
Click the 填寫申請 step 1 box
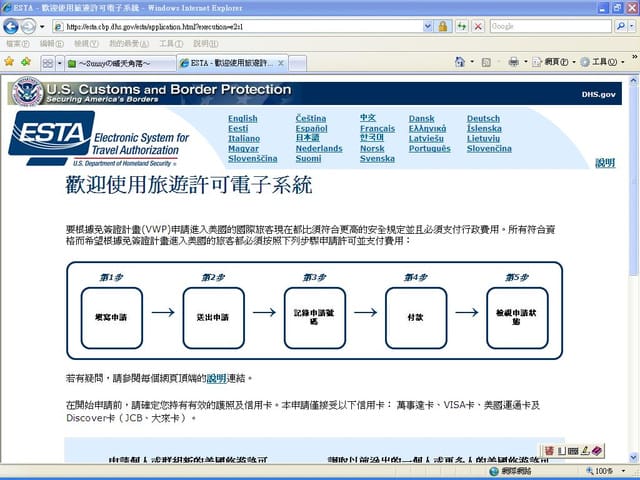click(x=111, y=317)
